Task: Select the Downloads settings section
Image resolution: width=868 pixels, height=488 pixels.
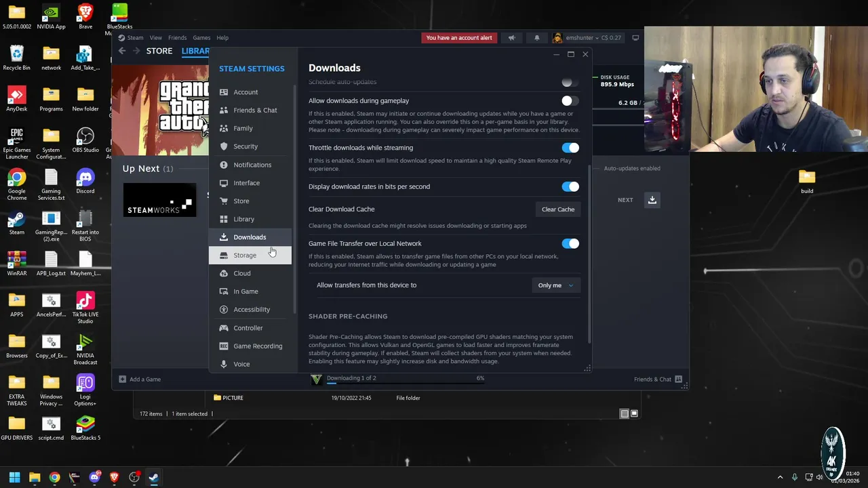Action: click(x=250, y=237)
